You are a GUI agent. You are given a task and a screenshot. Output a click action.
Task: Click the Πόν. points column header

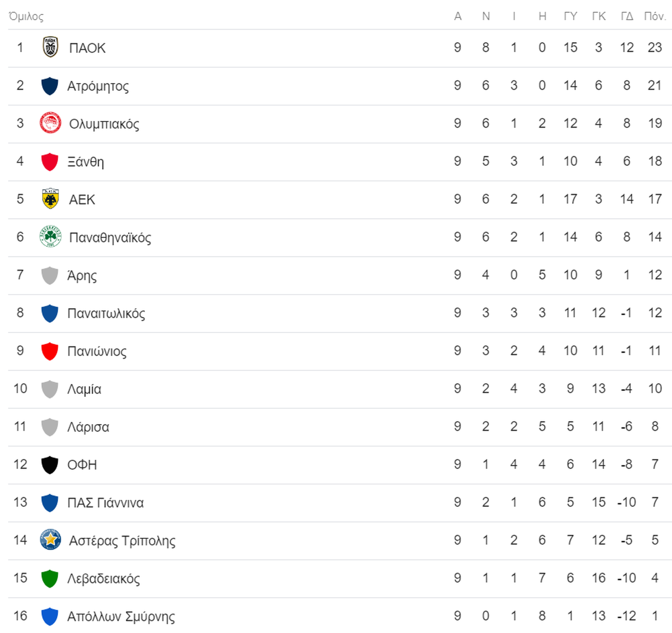tap(655, 16)
